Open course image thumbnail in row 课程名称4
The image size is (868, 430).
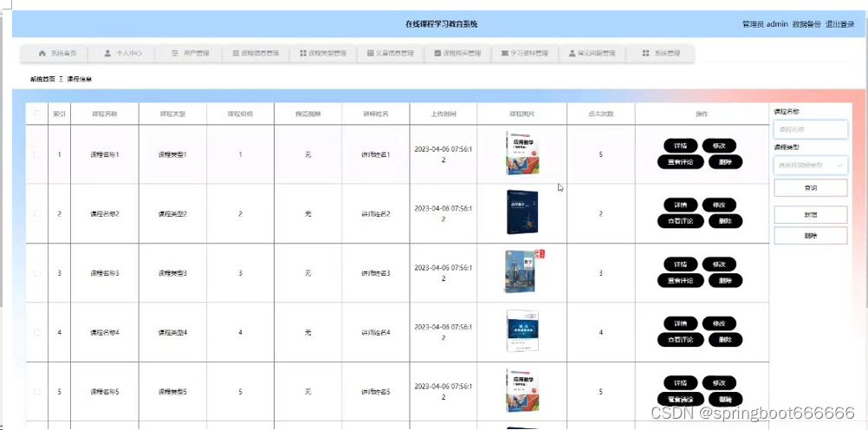coord(522,331)
